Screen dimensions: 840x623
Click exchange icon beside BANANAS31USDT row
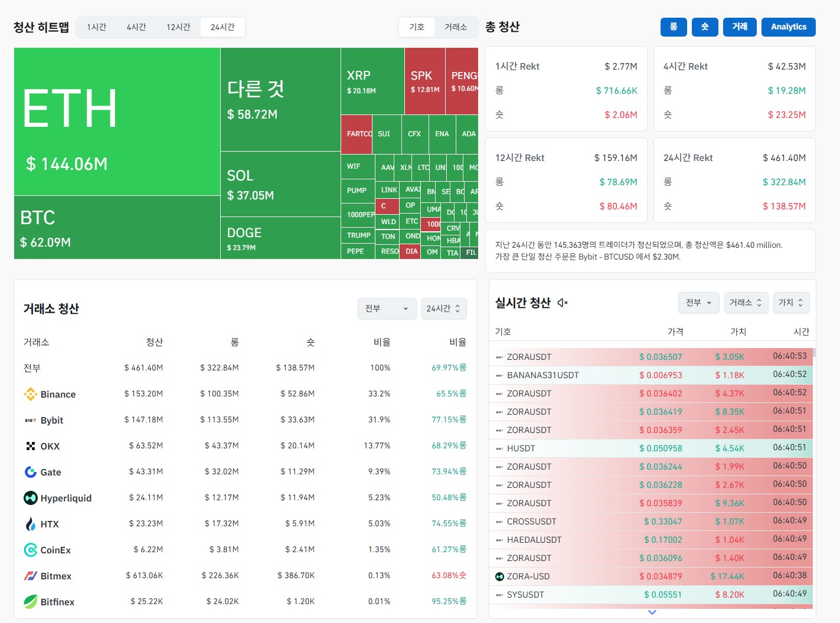pos(499,375)
